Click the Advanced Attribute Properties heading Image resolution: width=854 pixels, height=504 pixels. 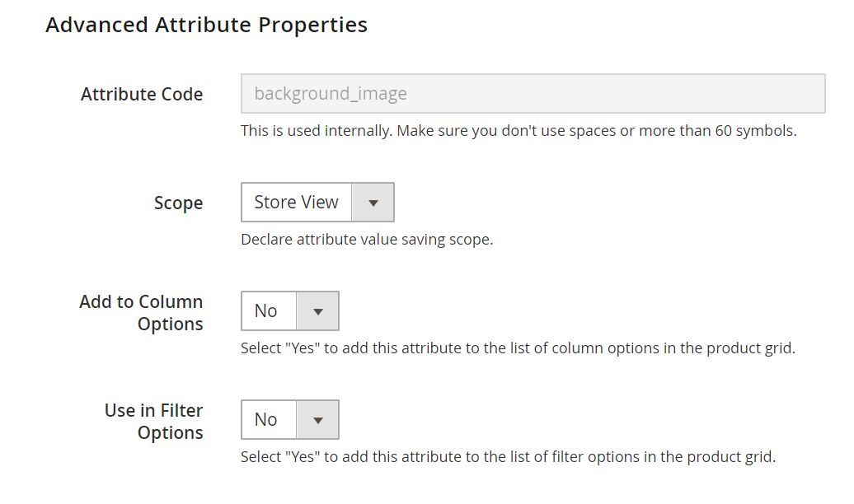pyautogui.click(x=206, y=25)
